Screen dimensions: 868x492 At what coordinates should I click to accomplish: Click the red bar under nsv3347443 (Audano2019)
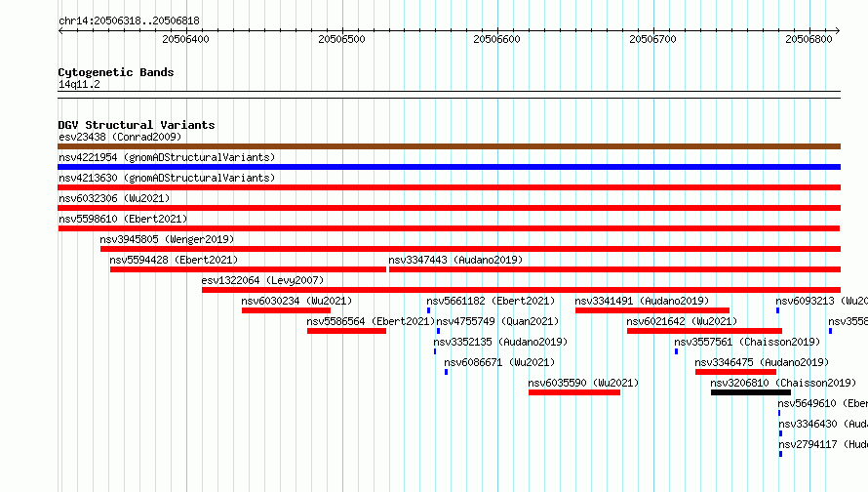[615, 269]
